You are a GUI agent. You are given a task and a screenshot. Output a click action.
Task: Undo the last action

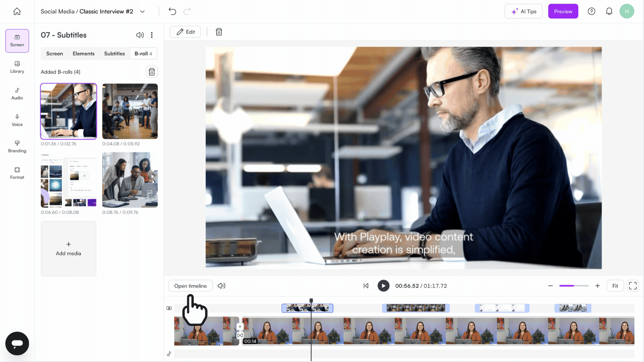(172, 11)
